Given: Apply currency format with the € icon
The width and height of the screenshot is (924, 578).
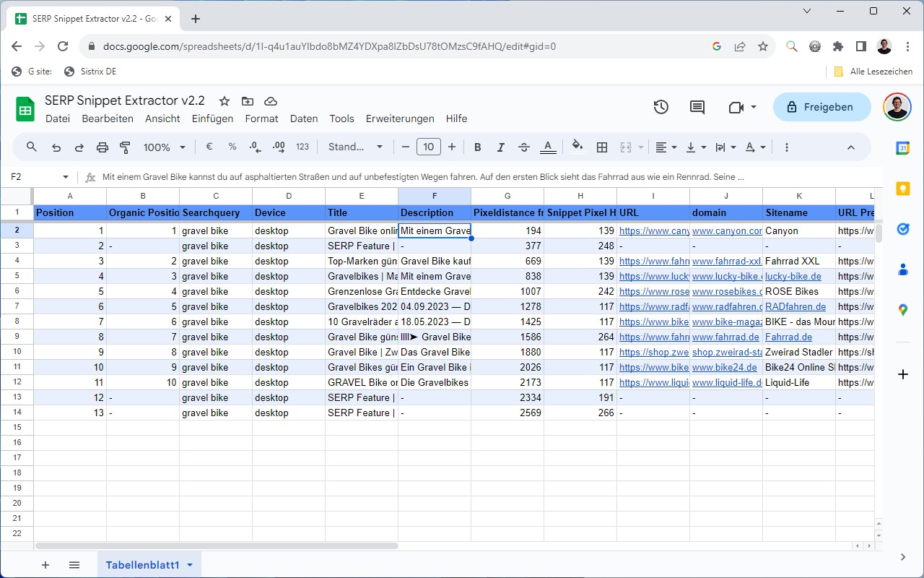Looking at the screenshot, I should [x=209, y=147].
